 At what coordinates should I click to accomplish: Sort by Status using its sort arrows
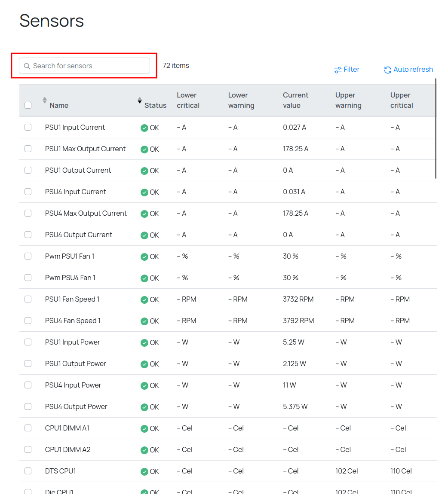(x=140, y=100)
